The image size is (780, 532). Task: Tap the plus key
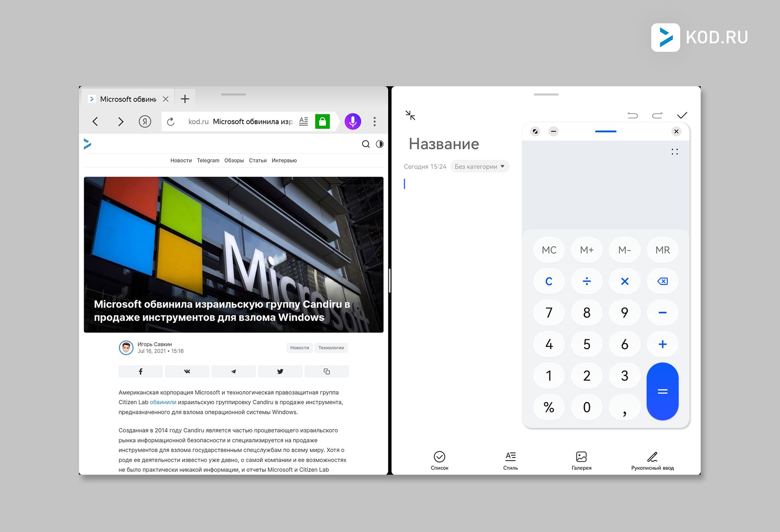click(x=662, y=344)
